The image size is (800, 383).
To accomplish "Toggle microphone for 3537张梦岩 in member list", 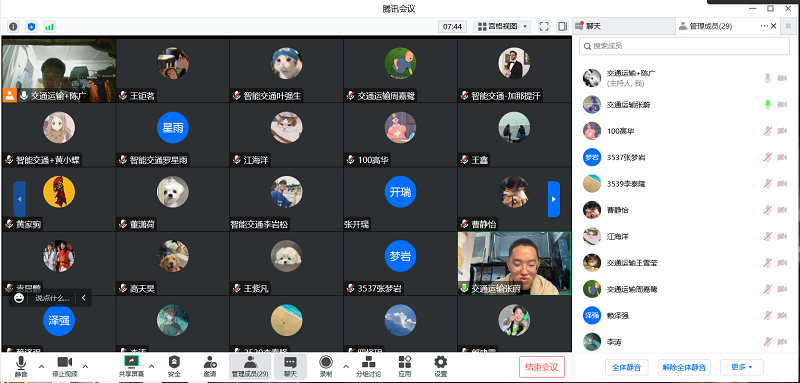I will pyautogui.click(x=767, y=157).
